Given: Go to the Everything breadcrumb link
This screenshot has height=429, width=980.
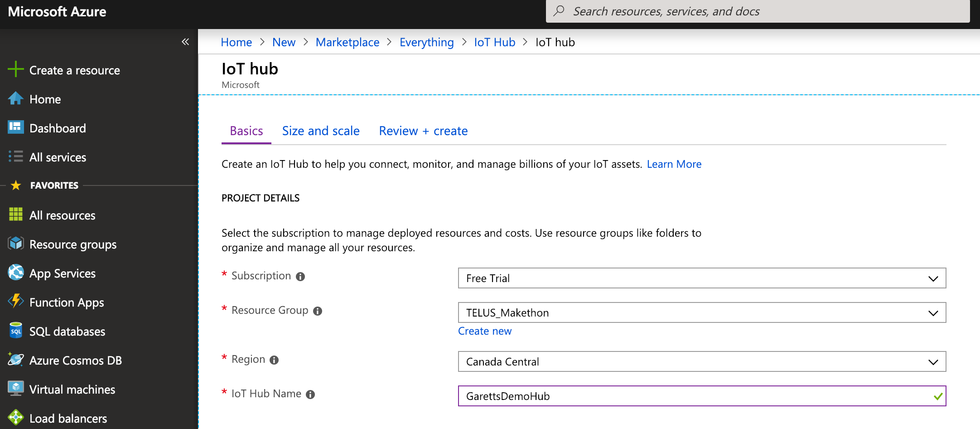Looking at the screenshot, I should [427, 42].
